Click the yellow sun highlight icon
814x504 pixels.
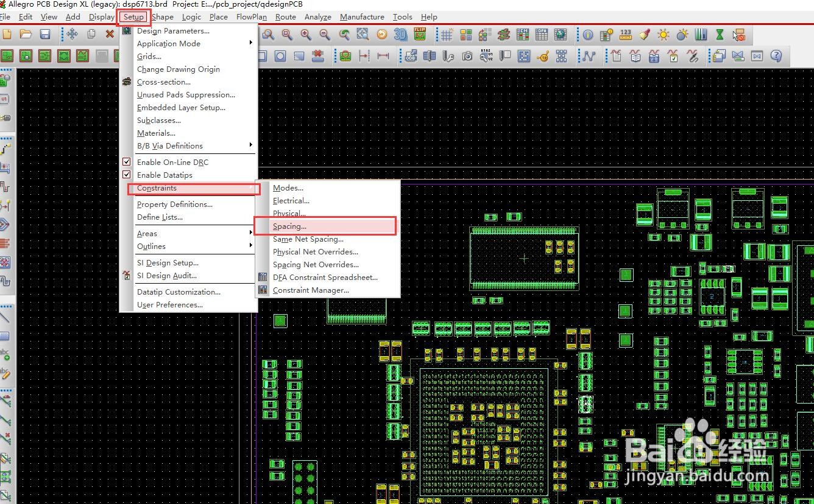(x=663, y=35)
